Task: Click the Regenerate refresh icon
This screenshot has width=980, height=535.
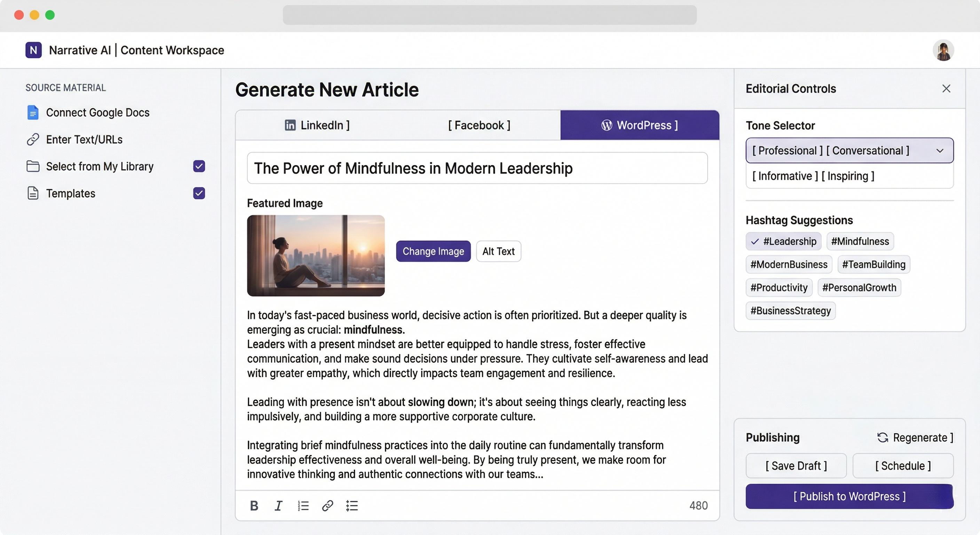Action: [883, 437]
